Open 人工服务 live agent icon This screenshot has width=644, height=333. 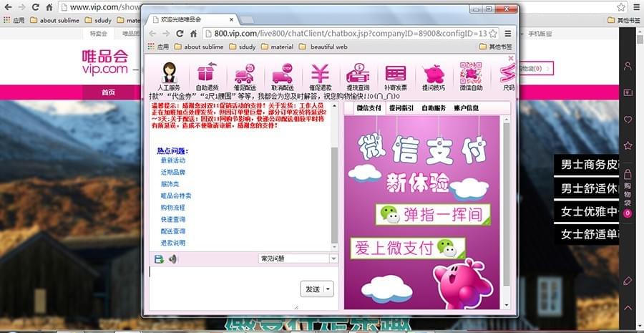point(169,77)
